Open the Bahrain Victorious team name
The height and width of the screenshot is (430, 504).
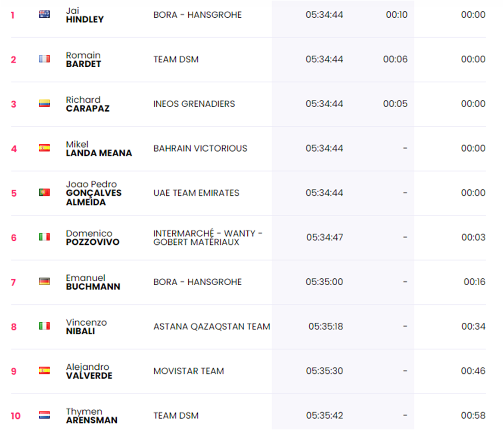[x=200, y=148]
